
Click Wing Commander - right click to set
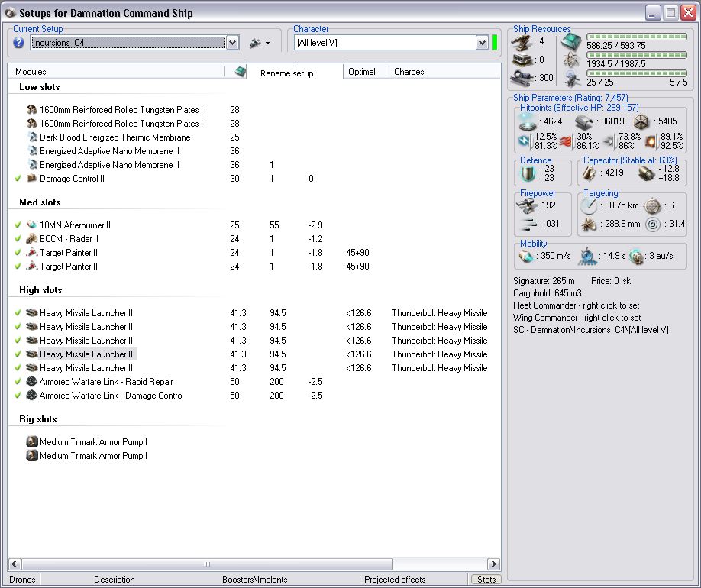click(577, 318)
